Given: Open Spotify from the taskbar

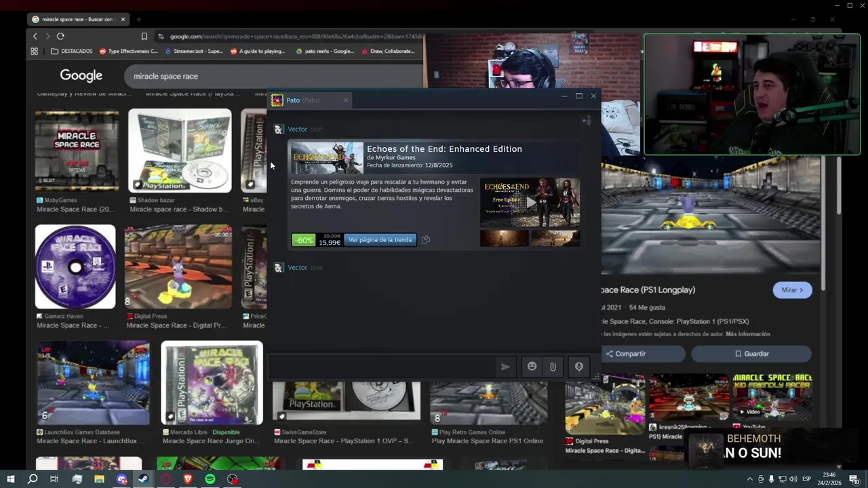Looking at the screenshot, I should point(210,479).
